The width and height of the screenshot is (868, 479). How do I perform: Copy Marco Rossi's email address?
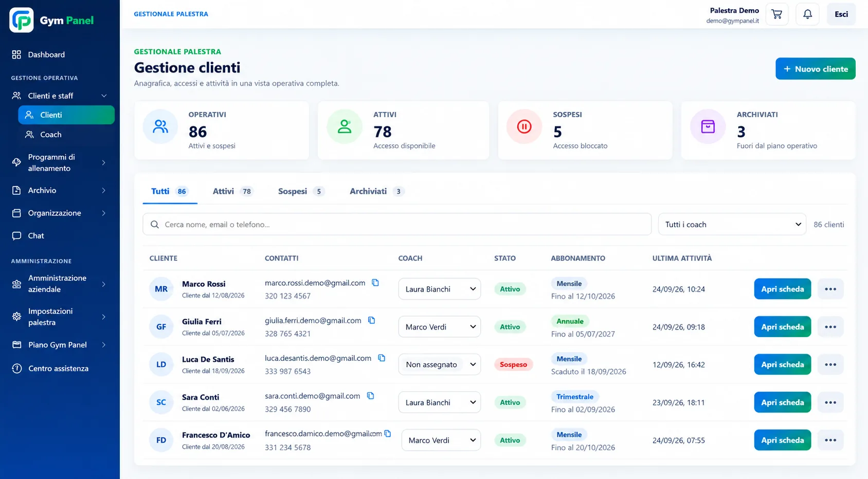(375, 283)
